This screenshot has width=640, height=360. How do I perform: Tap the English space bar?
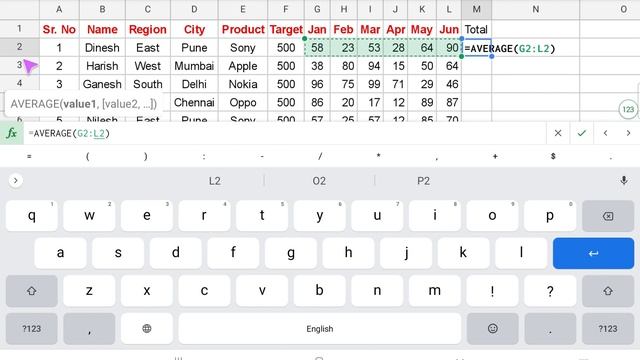click(x=320, y=329)
